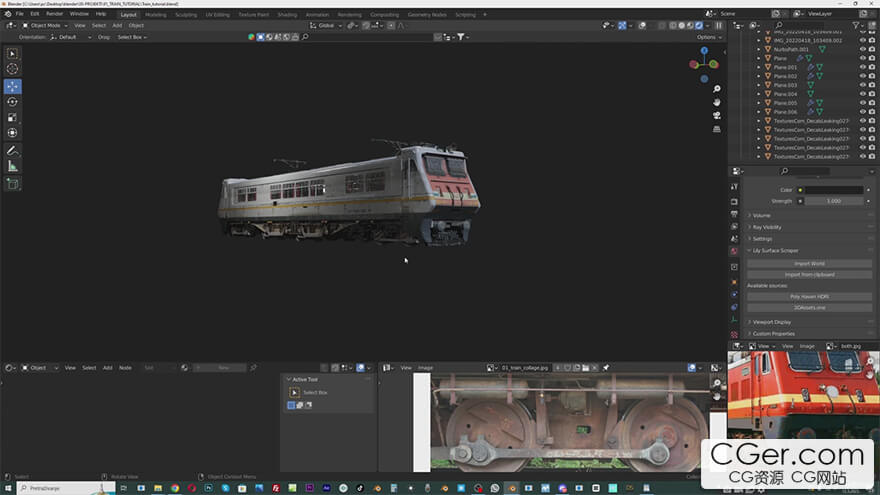Image resolution: width=880 pixels, height=495 pixels.
Task: Toggle viewport overlays button
Action: click(x=642, y=26)
